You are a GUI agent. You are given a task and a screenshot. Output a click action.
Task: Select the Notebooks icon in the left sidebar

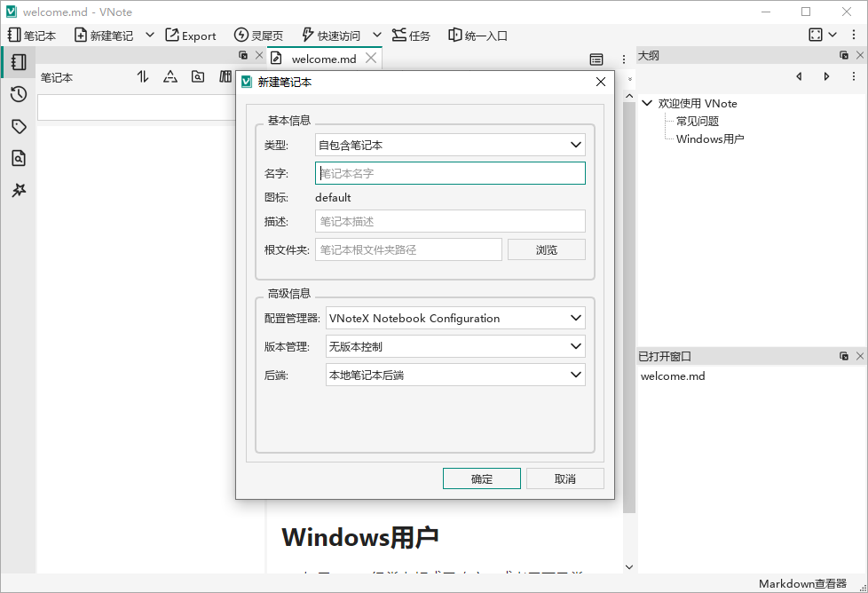tap(18, 62)
